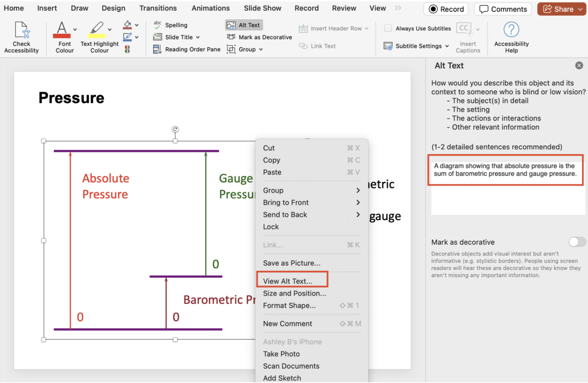Choose Paste from the context menu
The height and width of the screenshot is (383, 588).
pos(312,172)
